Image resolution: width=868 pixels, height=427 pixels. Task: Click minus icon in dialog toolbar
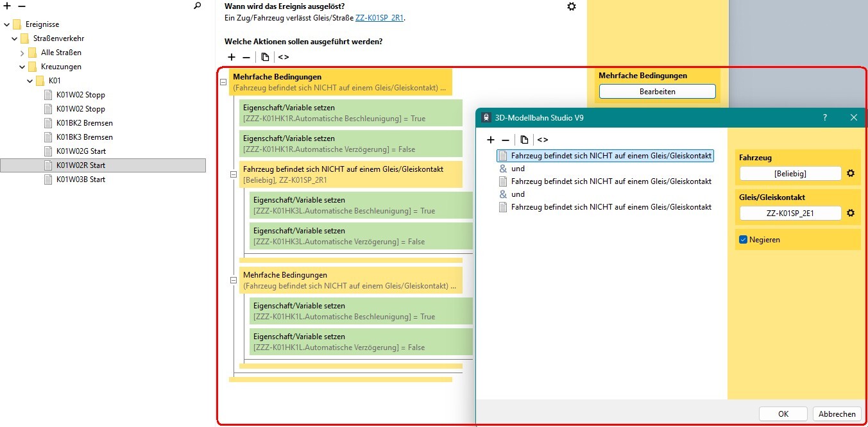point(506,140)
